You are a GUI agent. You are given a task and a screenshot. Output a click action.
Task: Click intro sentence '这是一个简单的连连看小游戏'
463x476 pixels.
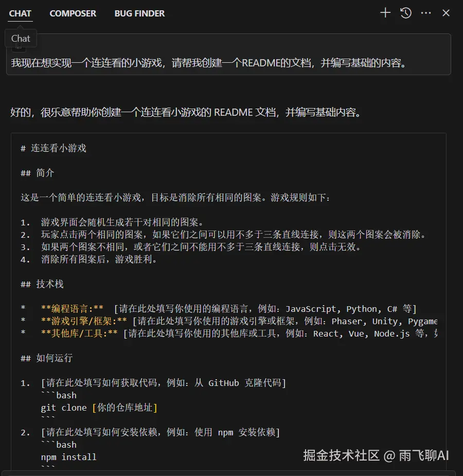175,198
